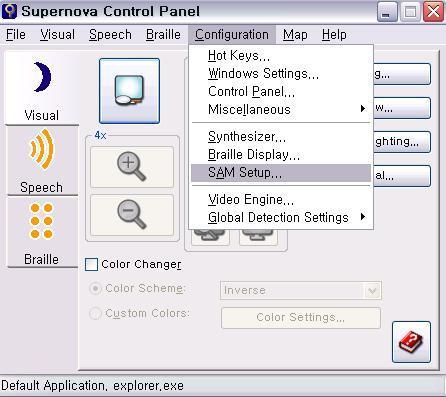Open the Speech menu in menu bar
446x397 pixels.
110,35
